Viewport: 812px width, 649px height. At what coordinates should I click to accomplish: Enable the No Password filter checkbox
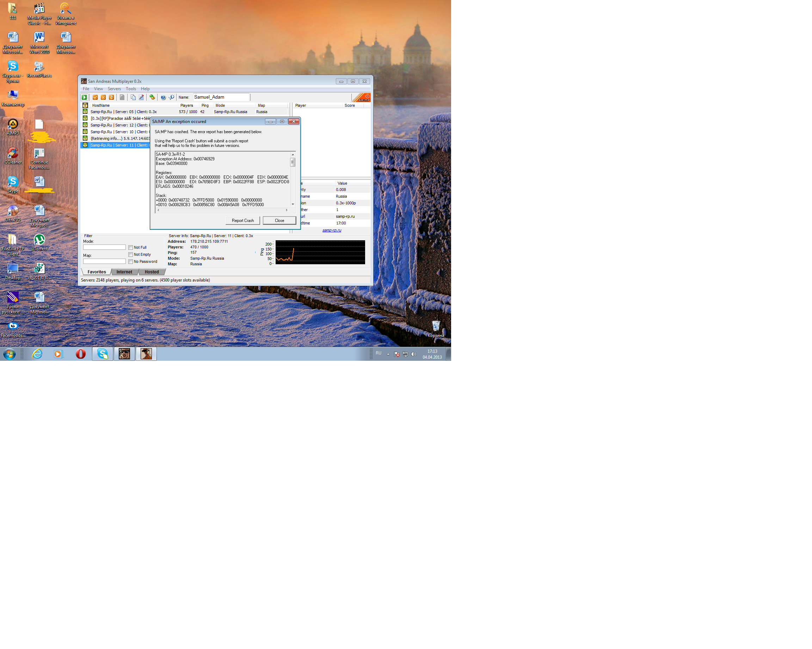(x=131, y=262)
